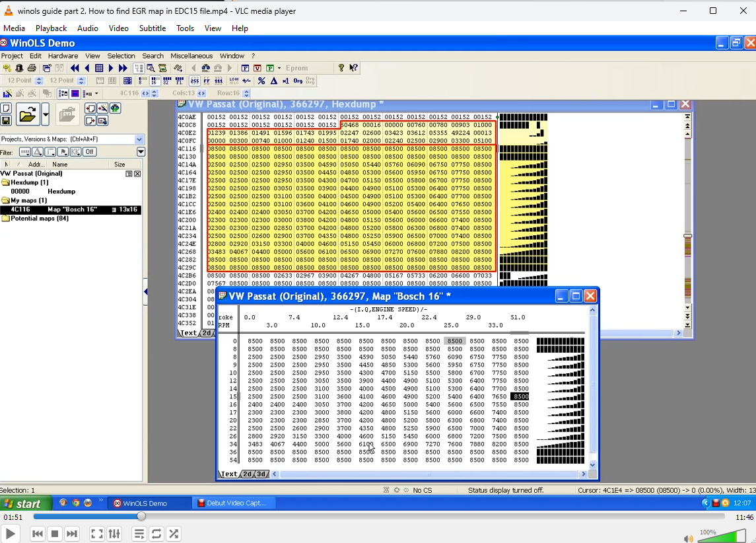The width and height of the screenshot is (756, 543).
Task: Open dropdown arrow next to open-project folder
Action: click(46, 115)
